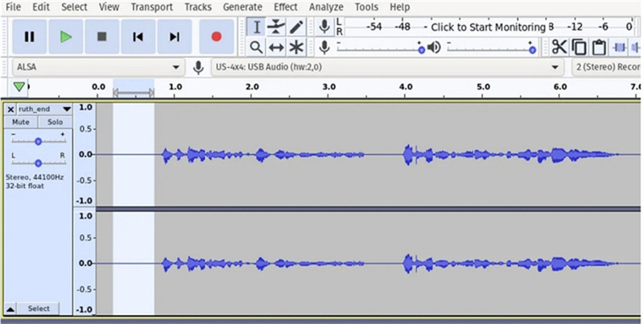
Task: Select the Zoom magnifier tool
Action: pos(256,47)
